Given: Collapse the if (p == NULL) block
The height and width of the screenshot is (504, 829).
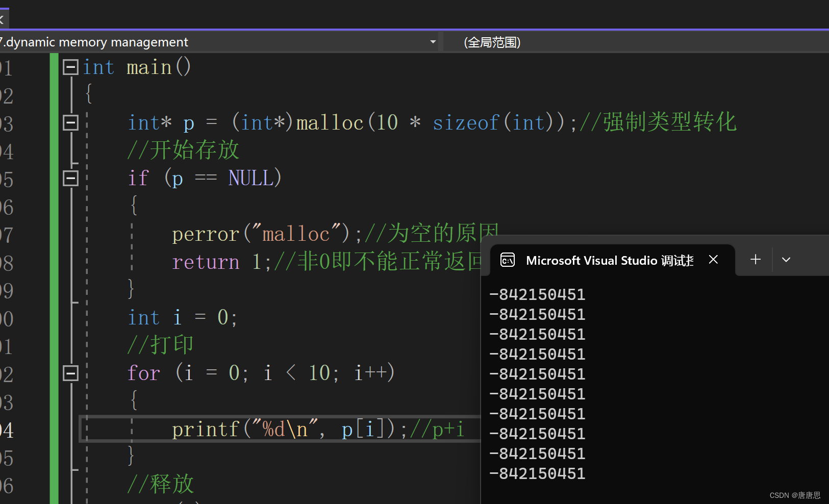Looking at the screenshot, I should (x=70, y=178).
